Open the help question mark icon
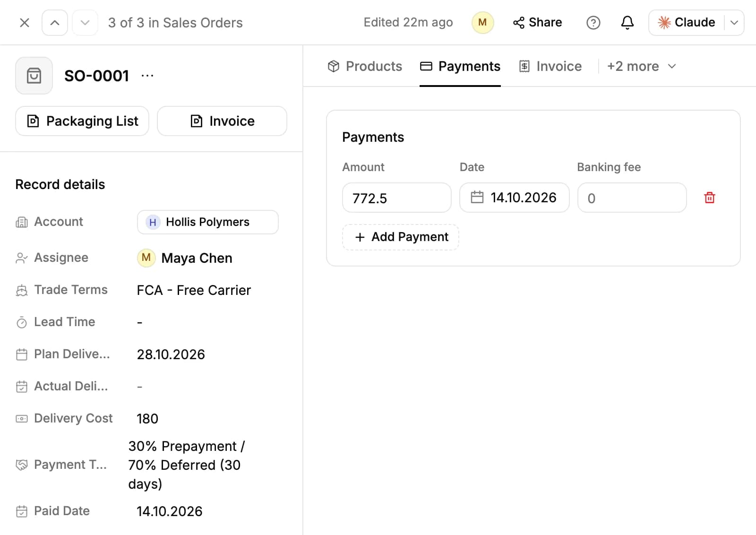756x535 pixels. (x=593, y=22)
